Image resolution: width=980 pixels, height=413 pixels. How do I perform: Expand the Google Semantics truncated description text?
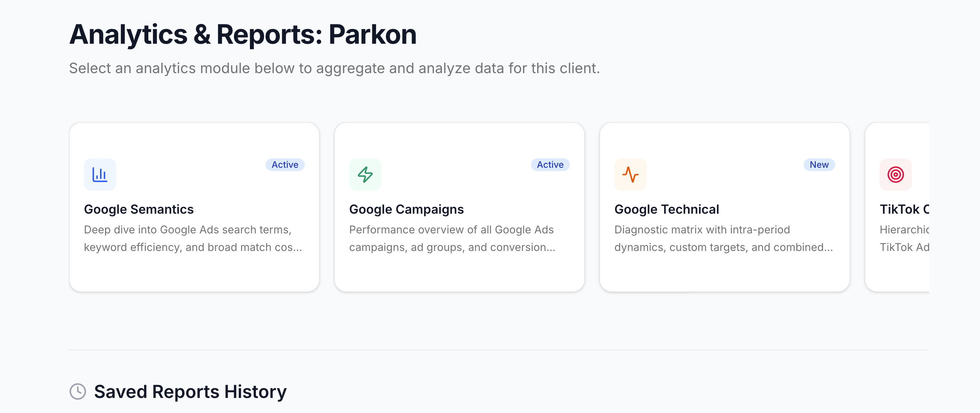coord(193,238)
